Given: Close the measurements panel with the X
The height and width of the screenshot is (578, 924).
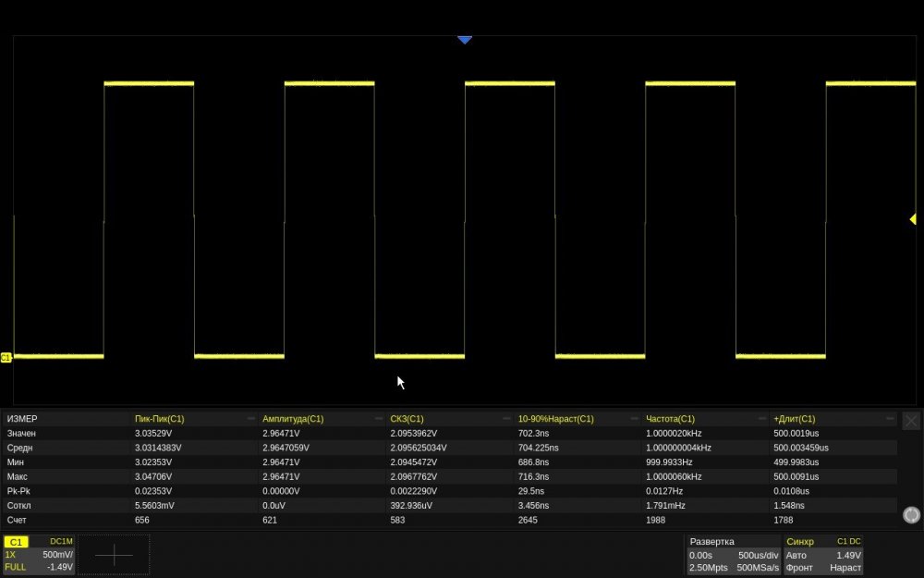Looking at the screenshot, I should (911, 420).
